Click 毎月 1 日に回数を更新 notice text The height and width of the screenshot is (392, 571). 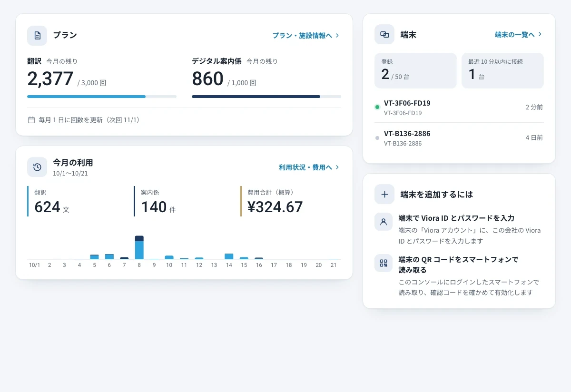[89, 120]
